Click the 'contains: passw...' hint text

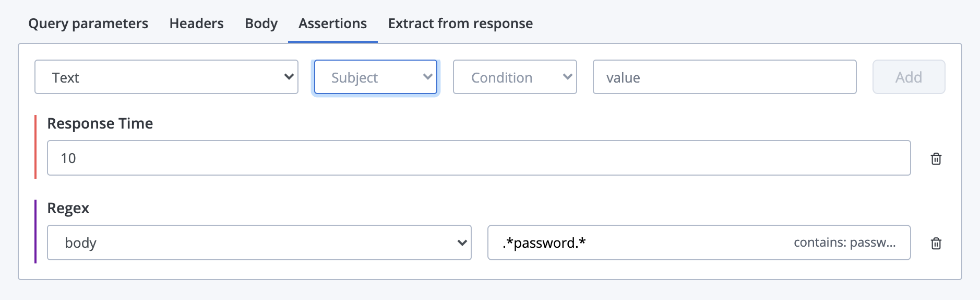(x=844, y=243)
